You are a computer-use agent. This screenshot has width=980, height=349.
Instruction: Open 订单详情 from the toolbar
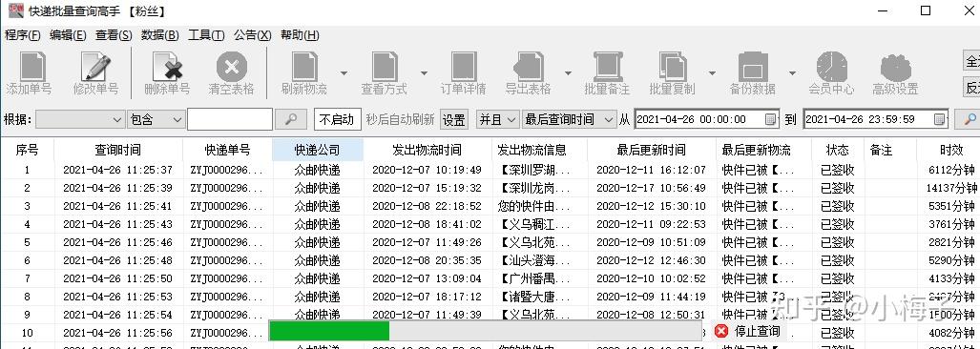[464, 67]
